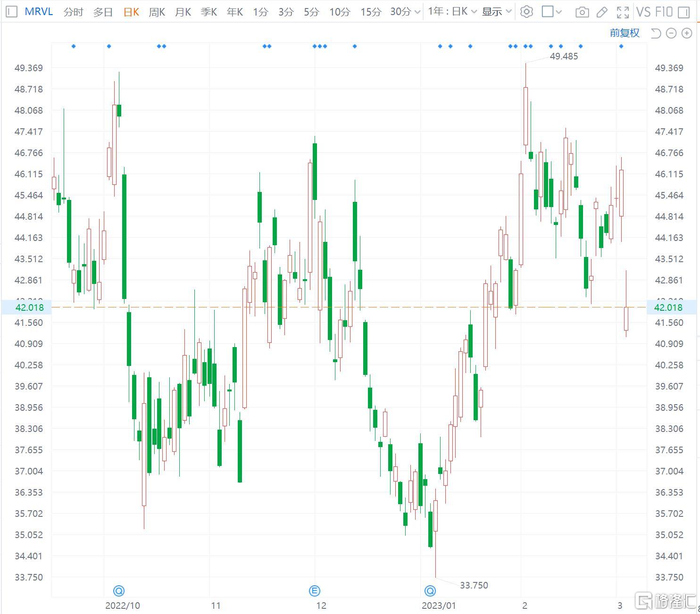
Task: Switch to 15分 fifteen-minute chart
Action: point(370,12)
